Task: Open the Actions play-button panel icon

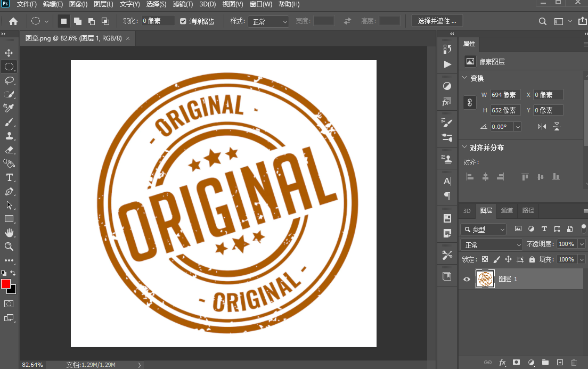Action: point(447,64)
